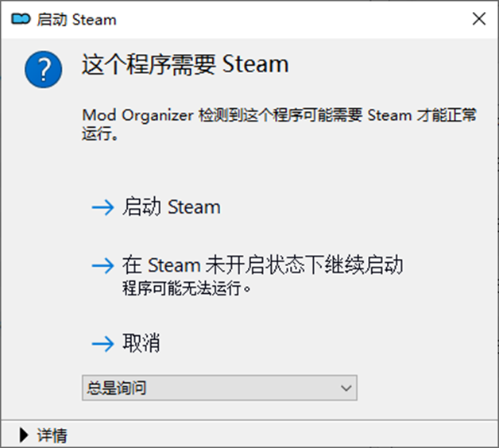Image resolution: width=499 pixels, height=448 pixels.
Task: Expand the 详情 disclosure triangle
Action: pyautogui.click(x=24, y=435)
